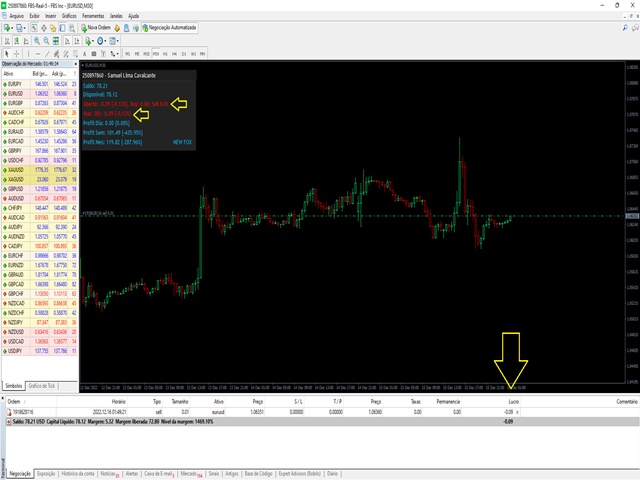Expand the profiles dropdown in toolbar
The width and height of the screenshot is (640, 480).
click(x=22, y=29)
